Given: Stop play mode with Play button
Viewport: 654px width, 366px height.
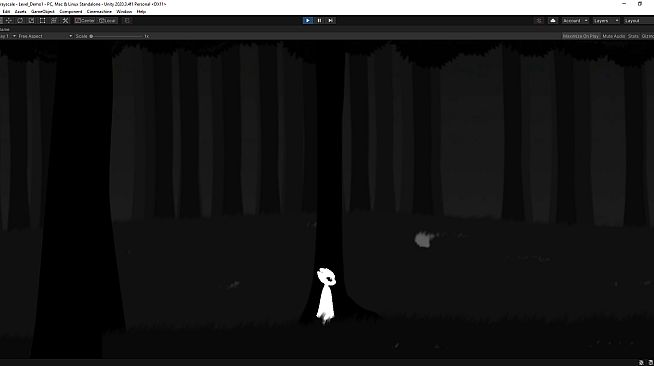Looking at the screenshot, I should click(308, 20).
